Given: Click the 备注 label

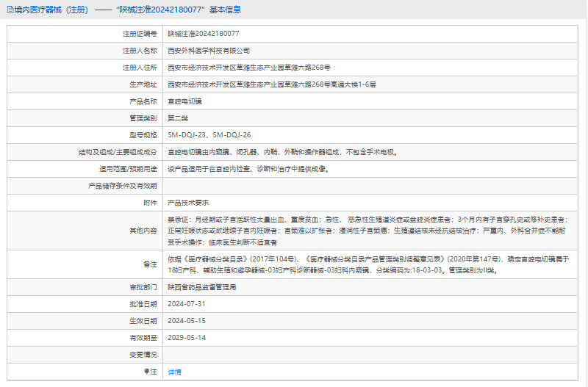Looking at the screenshot, I should coord(150,264).
